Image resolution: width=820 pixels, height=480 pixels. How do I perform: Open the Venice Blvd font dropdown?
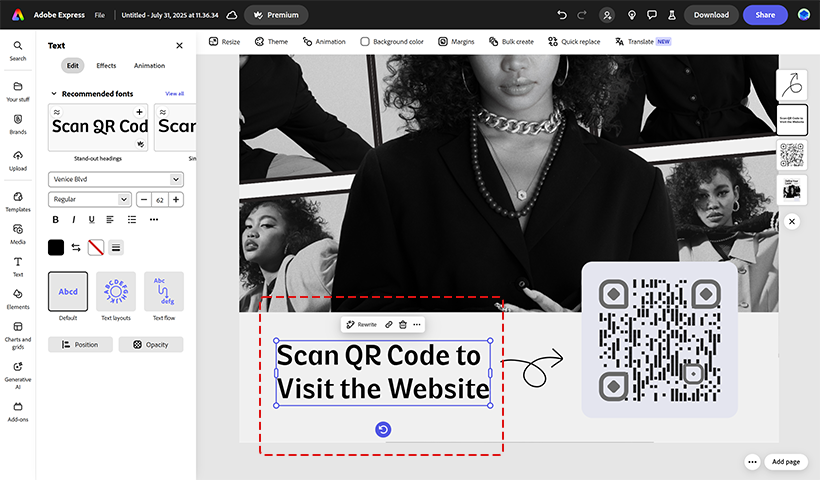click(116, 179)
